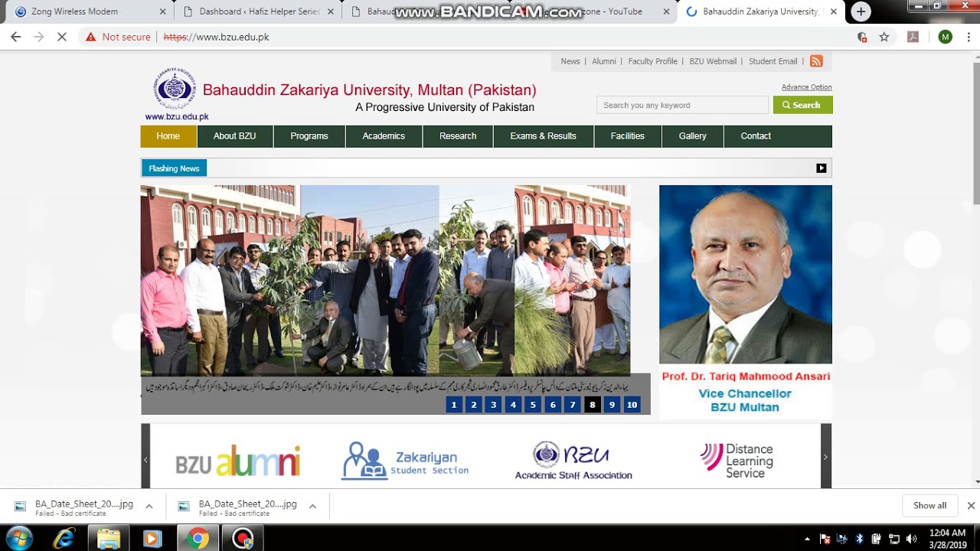Bookmark this page with the star icon

point(884,37)
